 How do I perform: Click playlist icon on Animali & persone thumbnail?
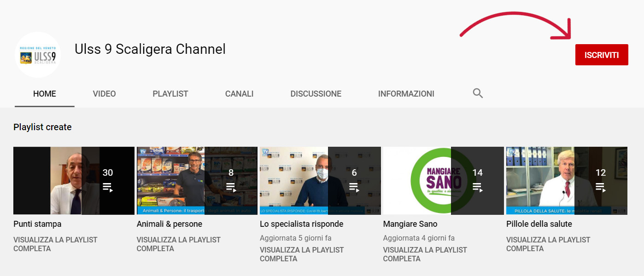pyautogui.click(x=231, y=187)
